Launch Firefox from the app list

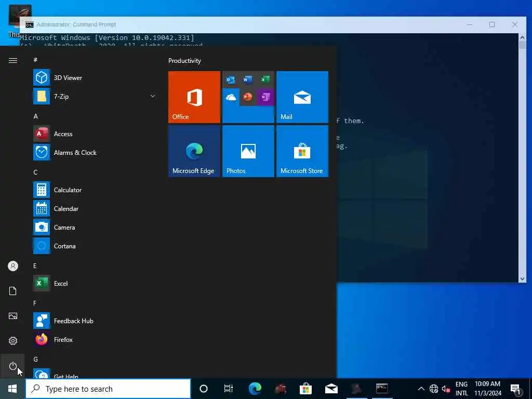[x=95, y=340]
